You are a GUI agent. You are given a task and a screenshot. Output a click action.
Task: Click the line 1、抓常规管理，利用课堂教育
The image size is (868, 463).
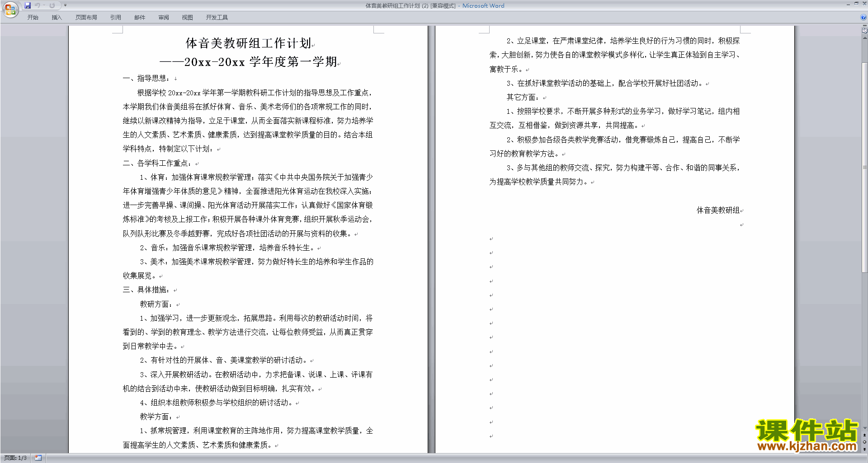[x=256, y=430]
